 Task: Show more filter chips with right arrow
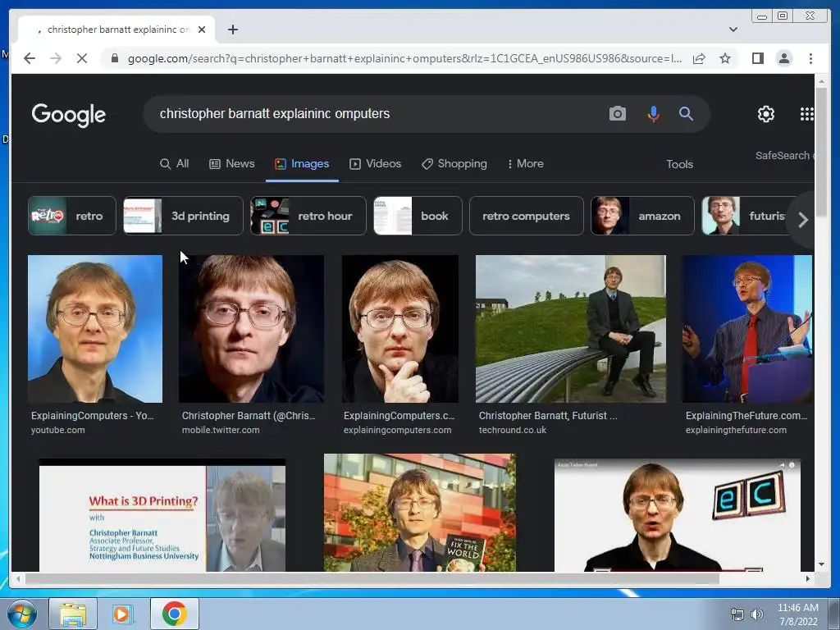pos(802,219)
